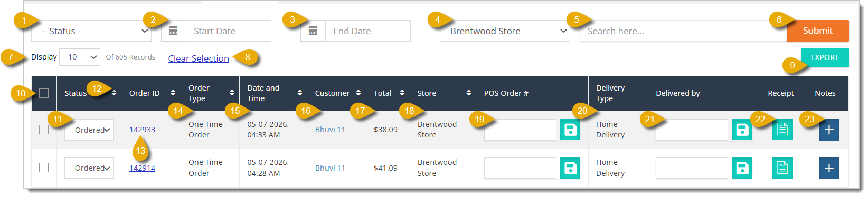Save POS Order # for order 142933
Image resolution: width=868 pixels, height=197 pixels.
coord(570,130)
